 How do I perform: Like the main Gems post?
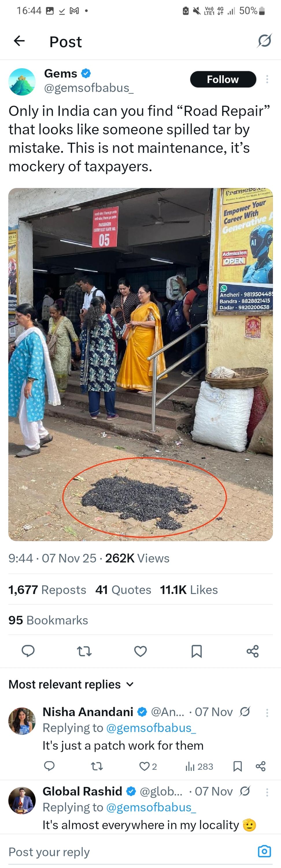pos(140,651)
